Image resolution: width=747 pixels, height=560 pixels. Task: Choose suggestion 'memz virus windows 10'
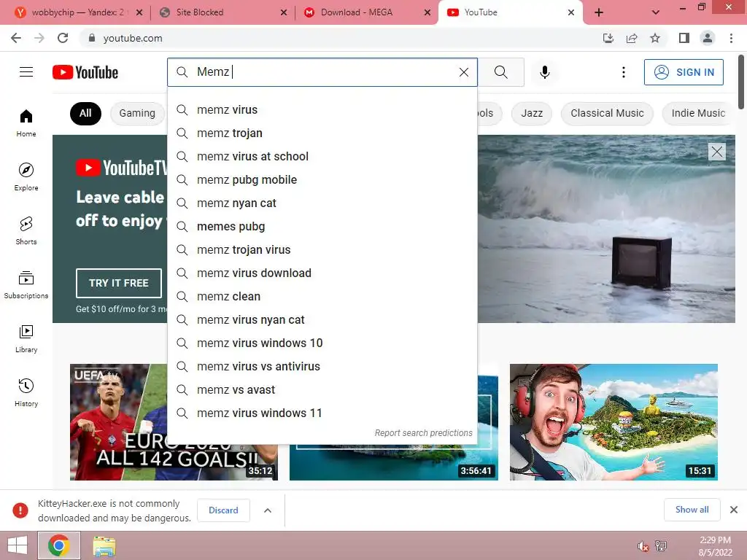322,343
